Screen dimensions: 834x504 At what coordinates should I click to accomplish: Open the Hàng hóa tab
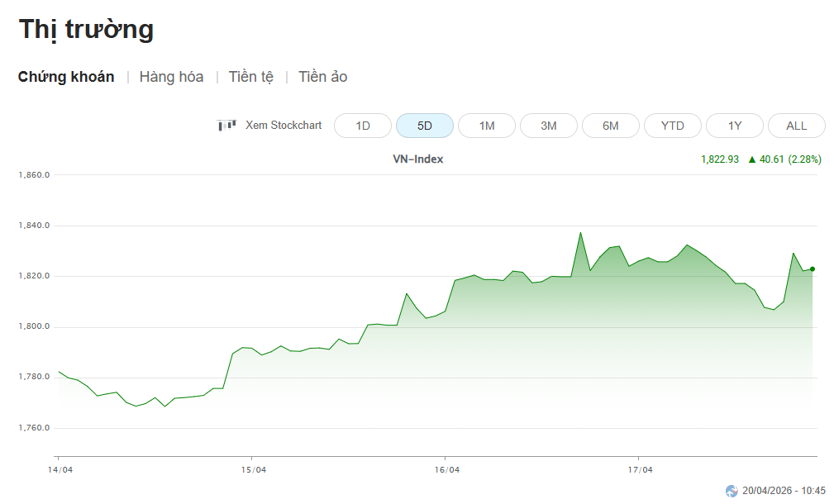tap(171, 77)
